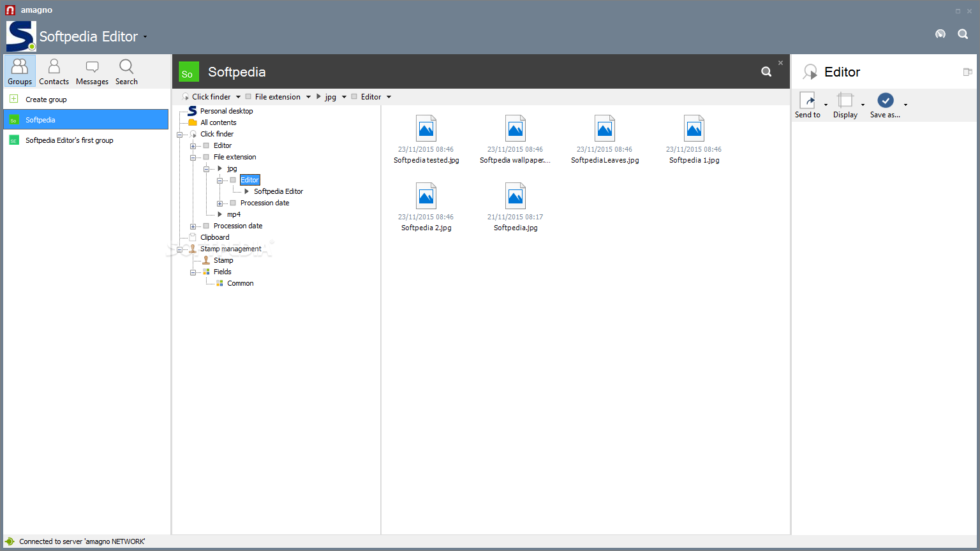Open the Contacts tab
Viewport: 980px width, 551px height.
[54, 71]
